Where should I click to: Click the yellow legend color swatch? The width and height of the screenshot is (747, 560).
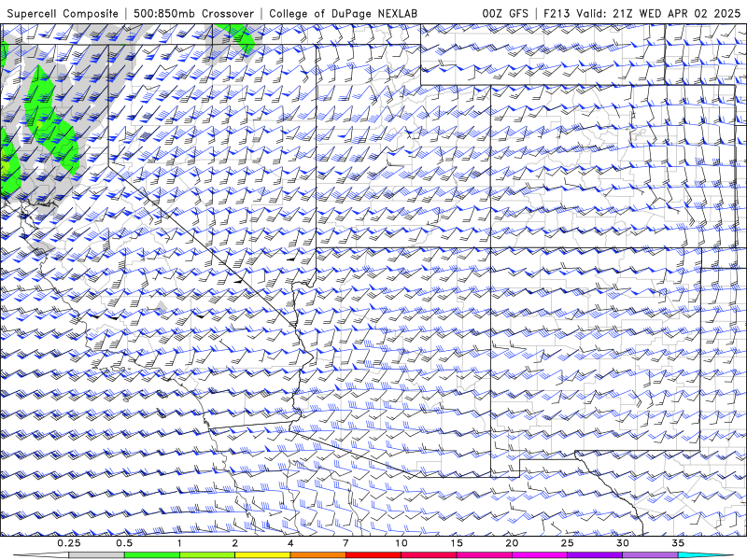(x=262, y=555)
